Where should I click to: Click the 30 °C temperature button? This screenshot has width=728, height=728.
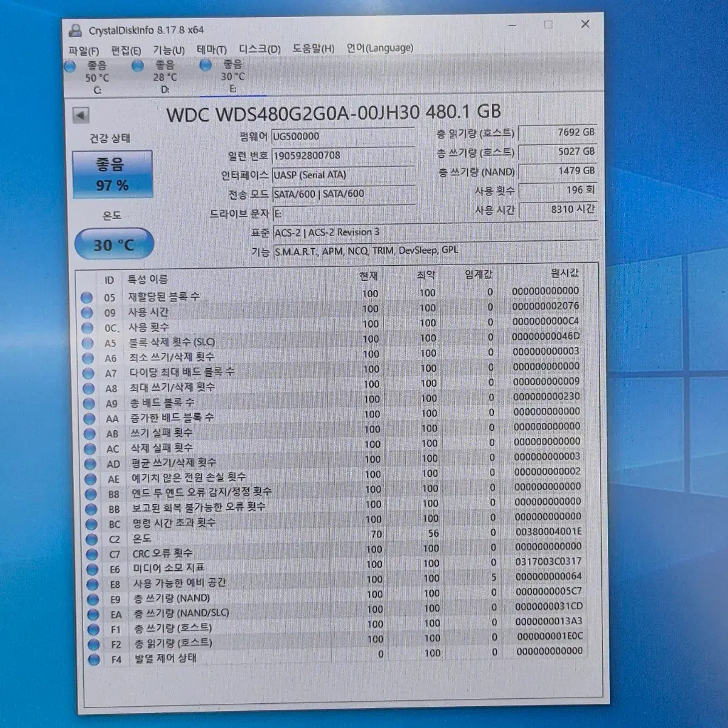[x=114, y=244]
